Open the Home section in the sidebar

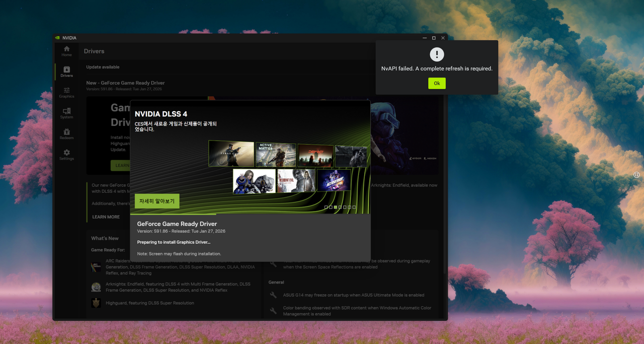66,51
